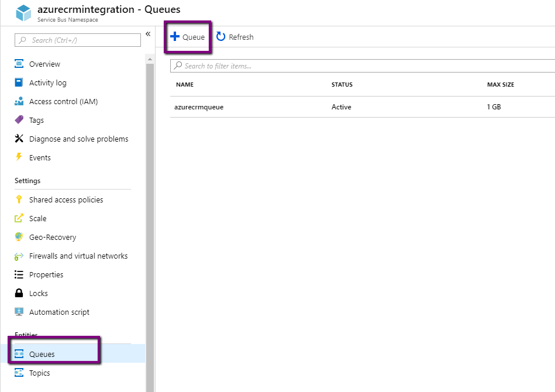Create a new queue with + Queue
Screen dimensions: 555x392
(x=187, y=36)
